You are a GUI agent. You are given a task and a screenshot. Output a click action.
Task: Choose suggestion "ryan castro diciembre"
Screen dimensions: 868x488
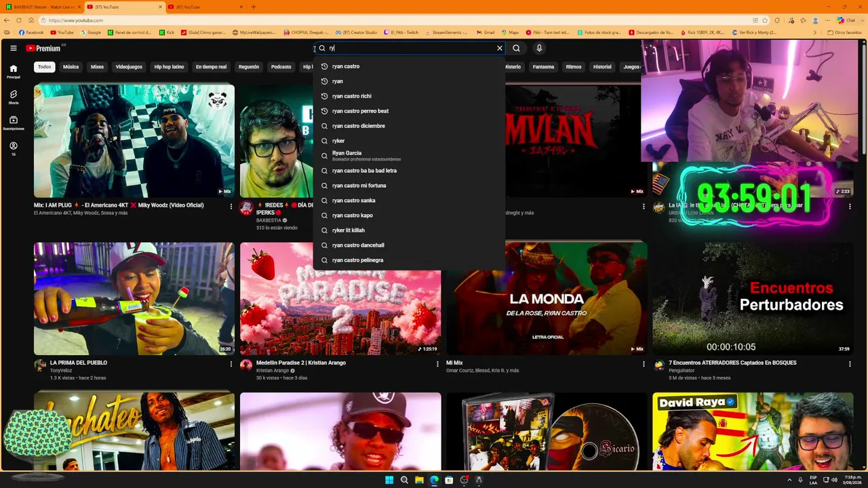[410, 126]
